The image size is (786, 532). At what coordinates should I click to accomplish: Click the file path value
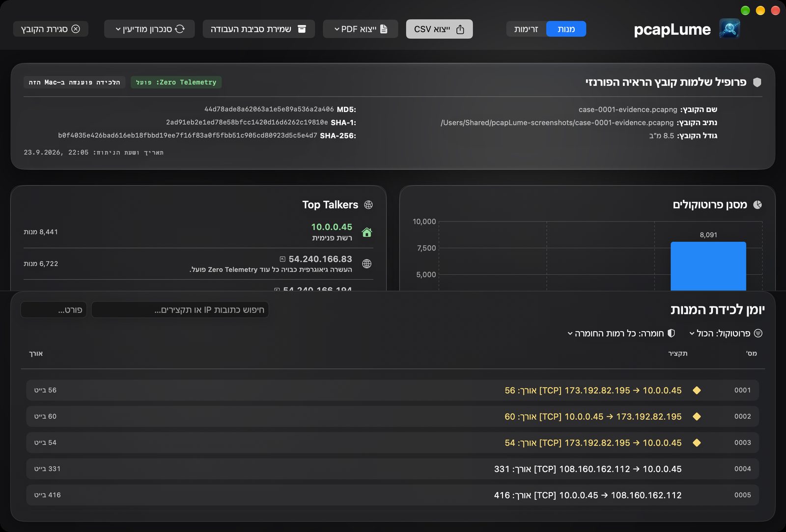point(557,122)
